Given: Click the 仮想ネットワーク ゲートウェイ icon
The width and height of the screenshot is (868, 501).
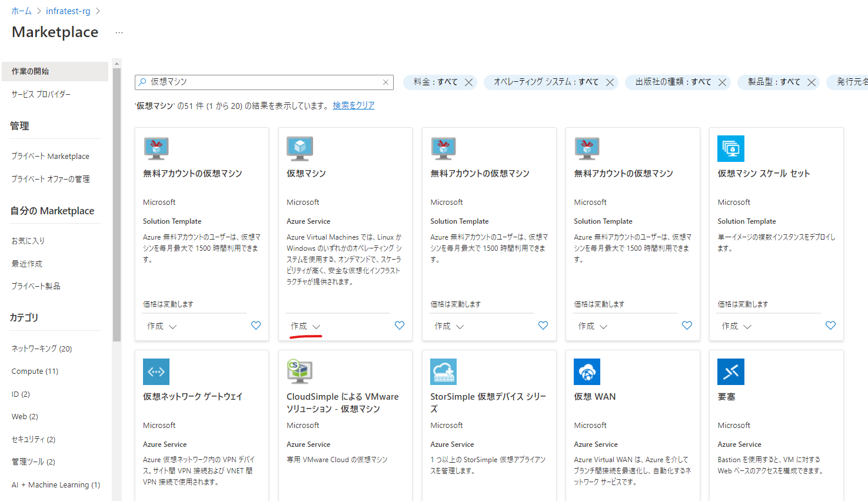Looking at the screenshot, I should 156,371.
